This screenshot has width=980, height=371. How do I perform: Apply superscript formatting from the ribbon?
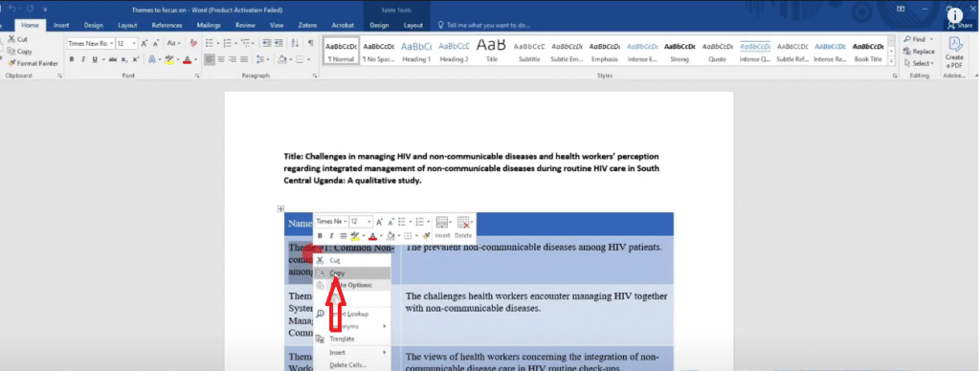tap(136, 59)
